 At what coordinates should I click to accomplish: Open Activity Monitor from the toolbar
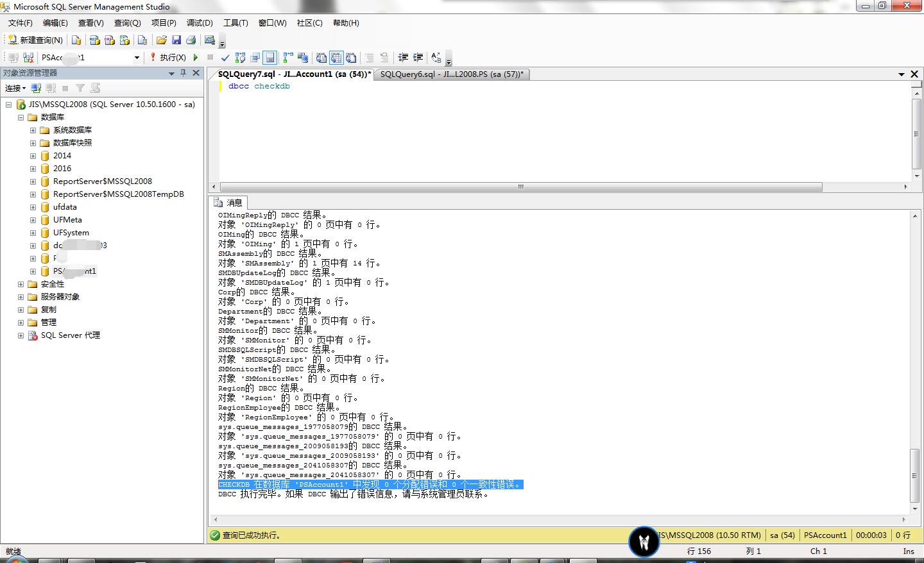(x=209, y=40)
